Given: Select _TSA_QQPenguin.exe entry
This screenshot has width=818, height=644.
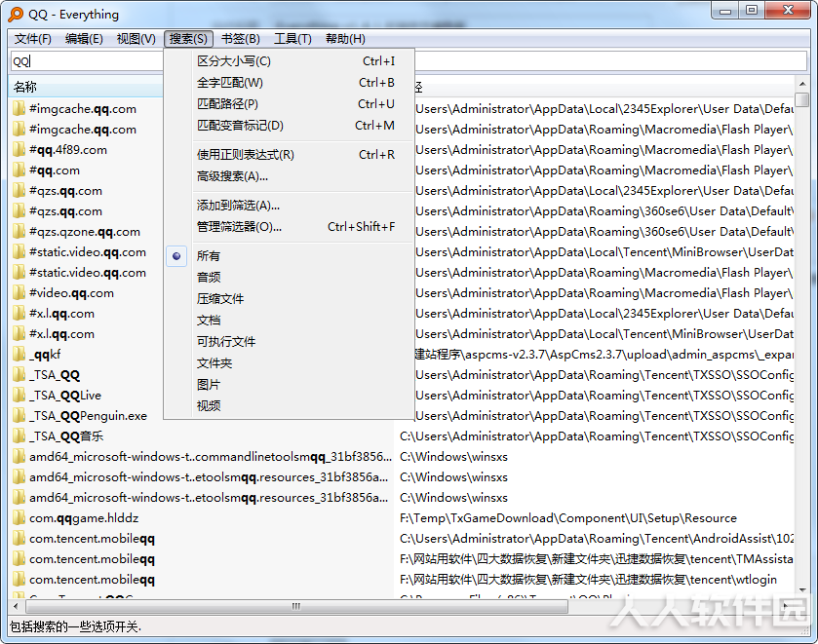Looking at the screenshot, I should pos(88,416).
